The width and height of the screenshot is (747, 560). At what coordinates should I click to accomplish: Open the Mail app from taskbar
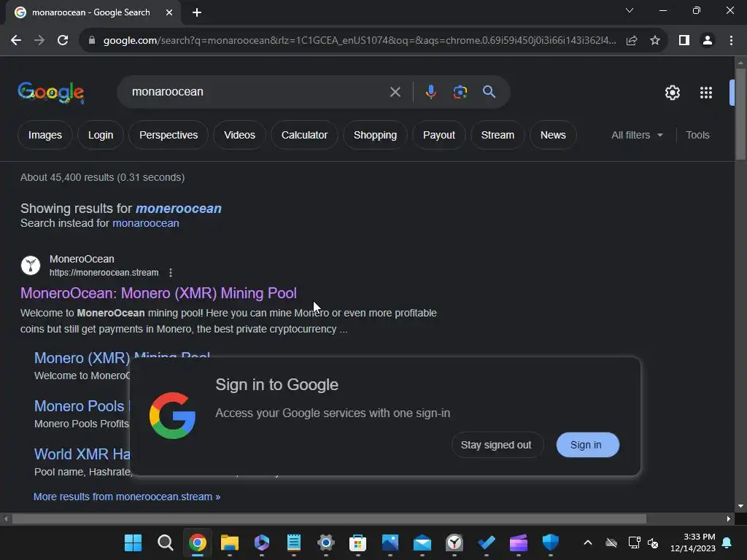[422, 542]
